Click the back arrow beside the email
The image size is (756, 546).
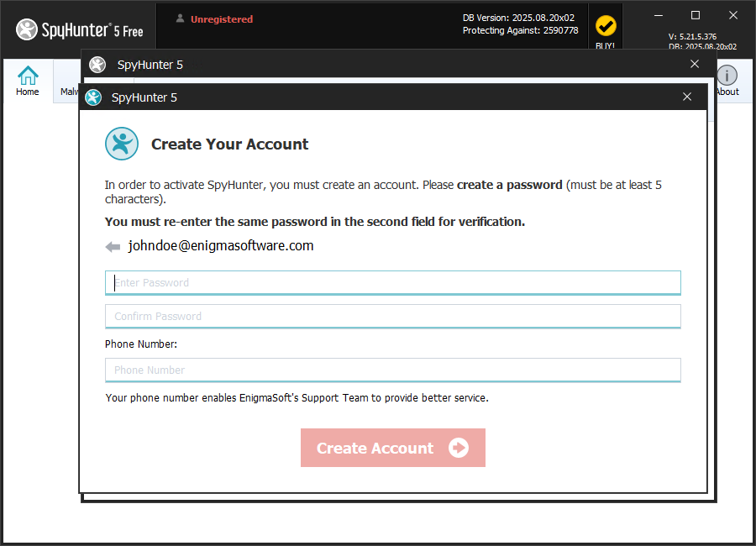pos(113,246)
